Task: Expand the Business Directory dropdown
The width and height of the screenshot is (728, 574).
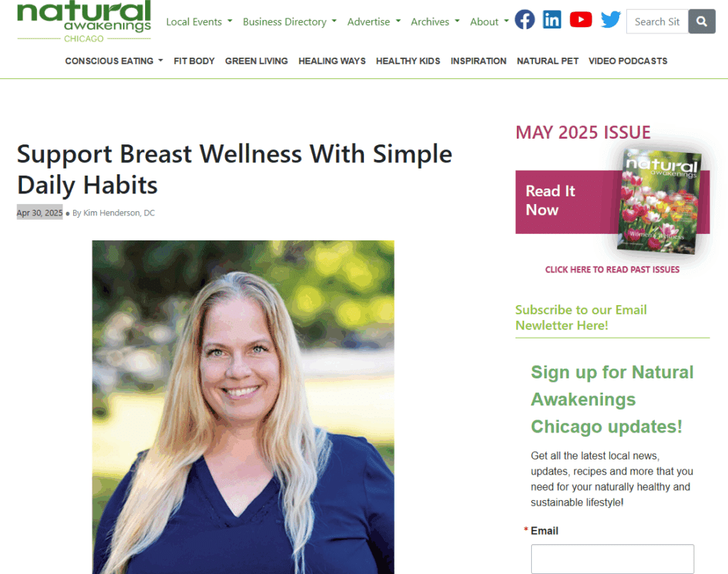Action: [290, 22]
